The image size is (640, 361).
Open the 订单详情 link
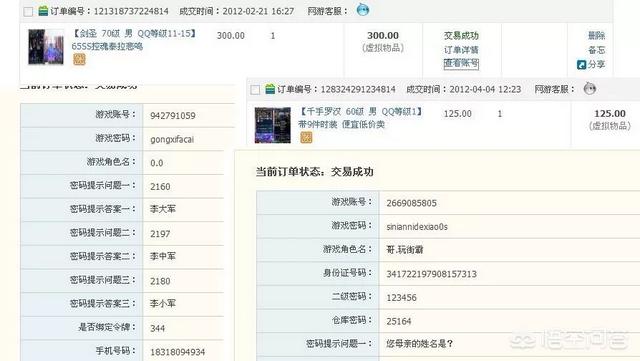pyautogui.click(x=461, y=50)
